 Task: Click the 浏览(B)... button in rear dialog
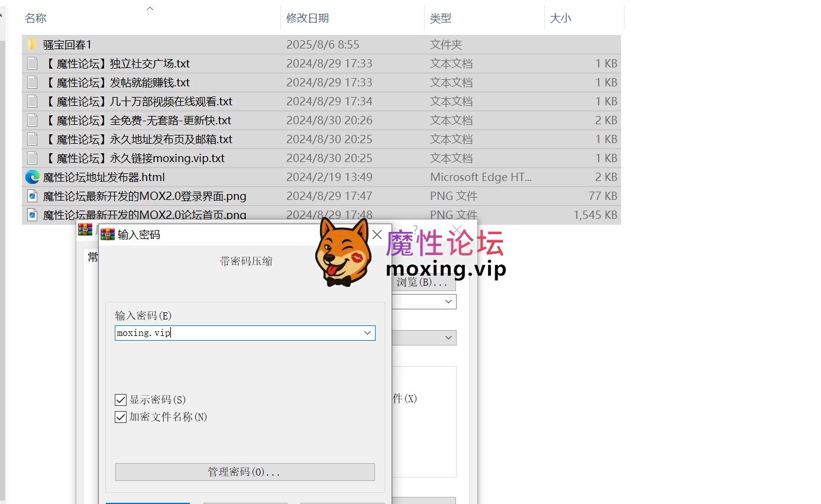[x=422, y=283]
